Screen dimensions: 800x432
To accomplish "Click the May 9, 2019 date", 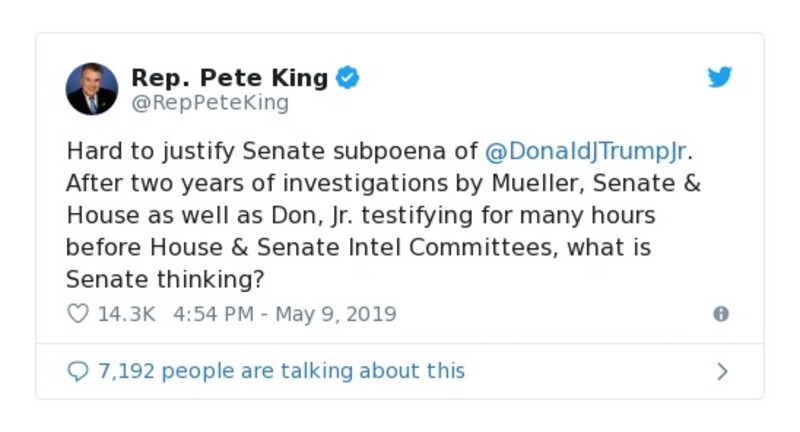I will [335, 314].
